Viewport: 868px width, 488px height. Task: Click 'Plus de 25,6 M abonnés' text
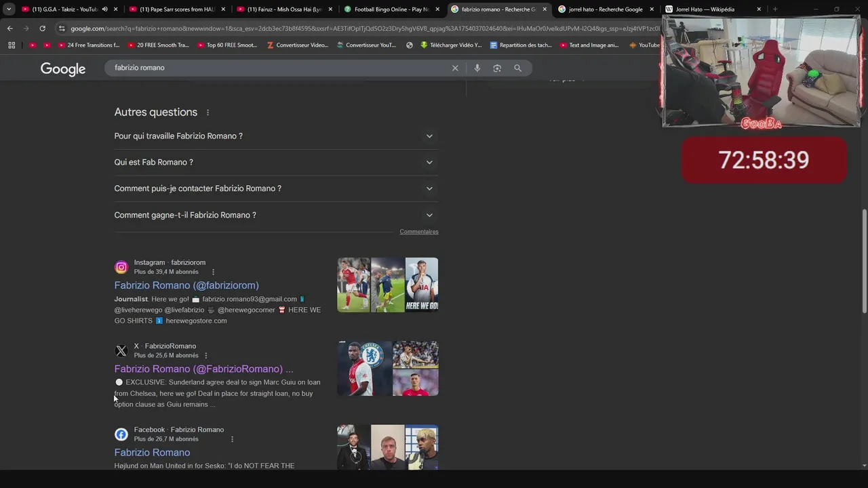(166, 355)
